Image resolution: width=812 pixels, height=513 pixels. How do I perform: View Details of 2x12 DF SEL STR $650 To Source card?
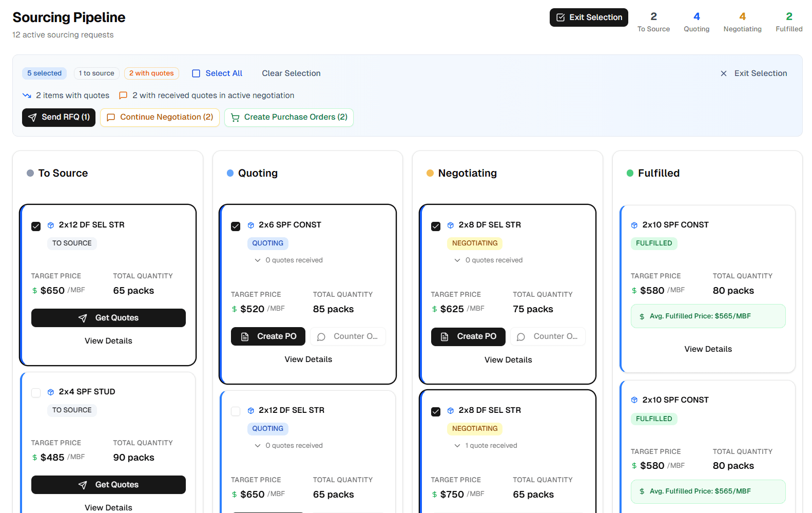click(x=108, y=341)
